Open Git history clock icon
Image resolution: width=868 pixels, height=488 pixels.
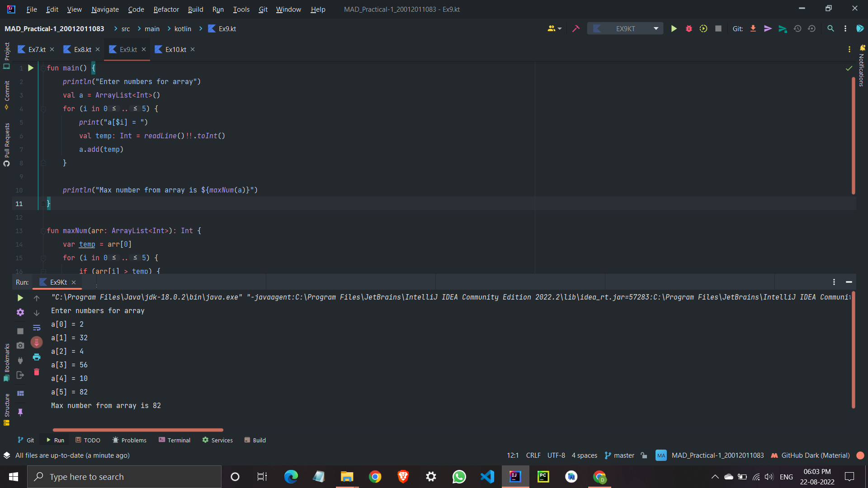click(x=797, y=28)
